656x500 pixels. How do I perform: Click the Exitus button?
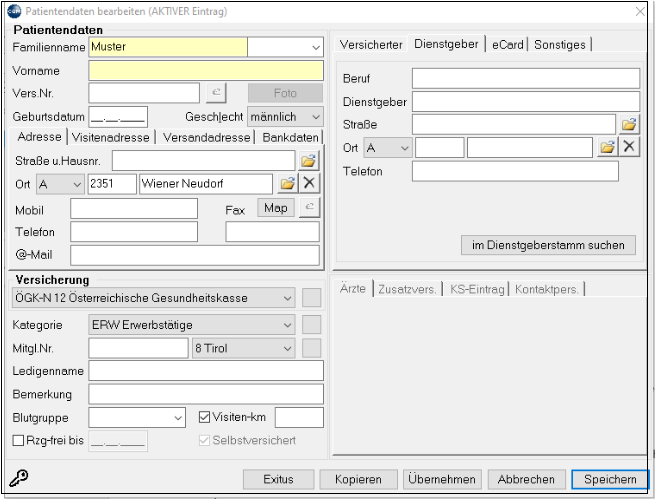point(278,479)
